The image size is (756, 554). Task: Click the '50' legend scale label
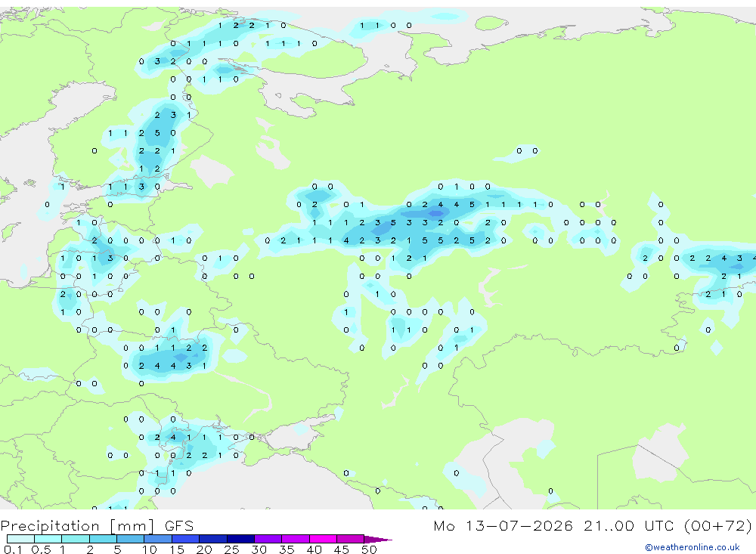[x=369, y=549]
